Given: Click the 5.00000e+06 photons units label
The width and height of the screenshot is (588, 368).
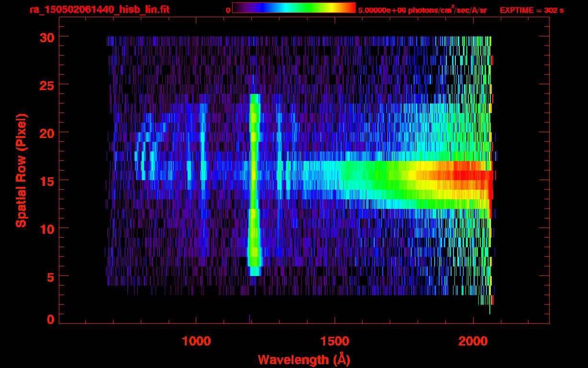Looking at the screenshot, I should [x=422, y=10].
